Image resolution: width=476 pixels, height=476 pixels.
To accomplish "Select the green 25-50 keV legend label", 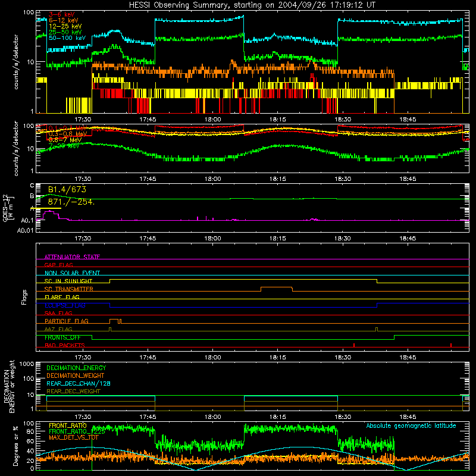I will pos(65,32).
